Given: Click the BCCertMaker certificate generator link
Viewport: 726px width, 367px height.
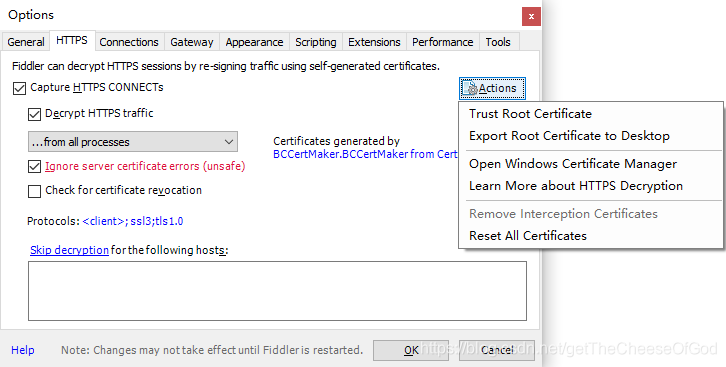Looking at the screenshot, I should coord(365,154).
